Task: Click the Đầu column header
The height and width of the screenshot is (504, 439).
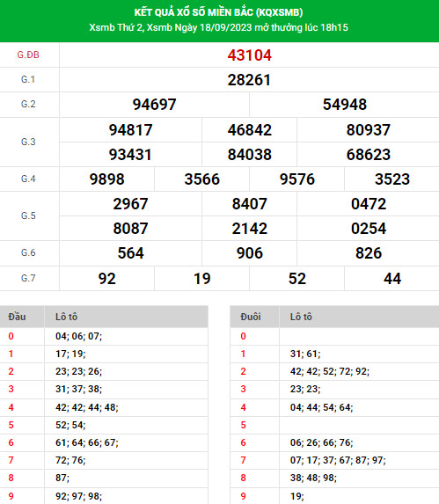Action: tap(17, 317)
